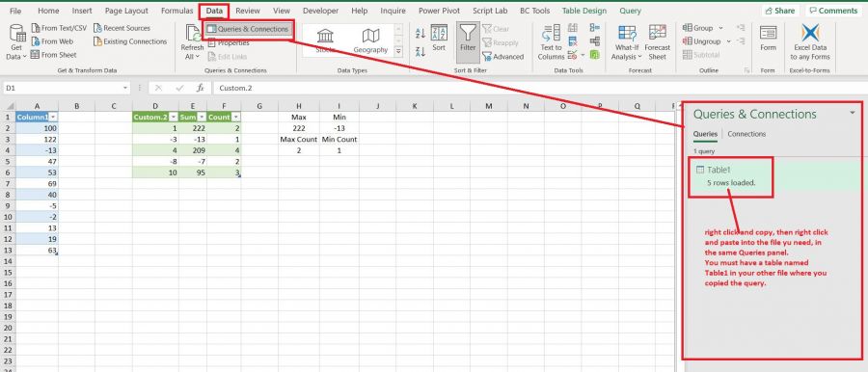
Task: Open the What-If Analysis icon
Action: 627,34
